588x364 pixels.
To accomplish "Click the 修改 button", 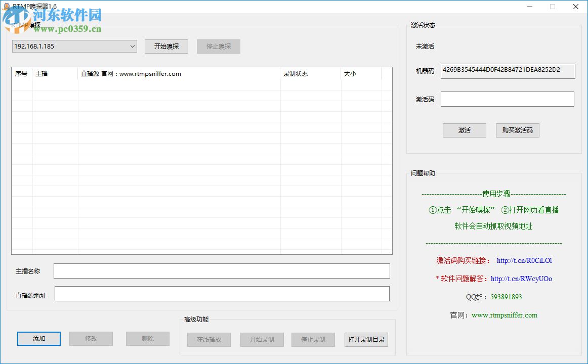I will pyautogui.click(x=91, y=338).
